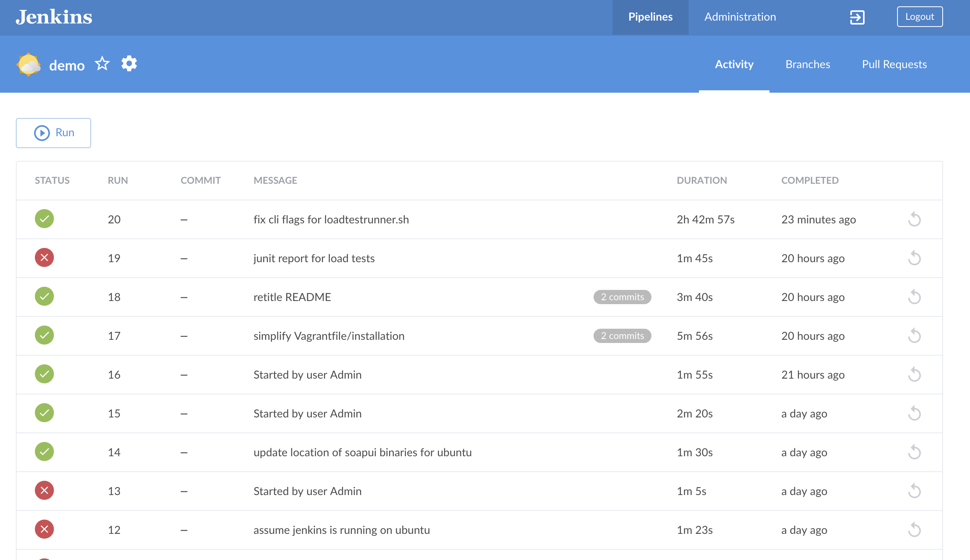Image resolution: width=970 pixels, height=560 pixels.
Task: Click the favorite star icon next to demo
Action: 102,64
